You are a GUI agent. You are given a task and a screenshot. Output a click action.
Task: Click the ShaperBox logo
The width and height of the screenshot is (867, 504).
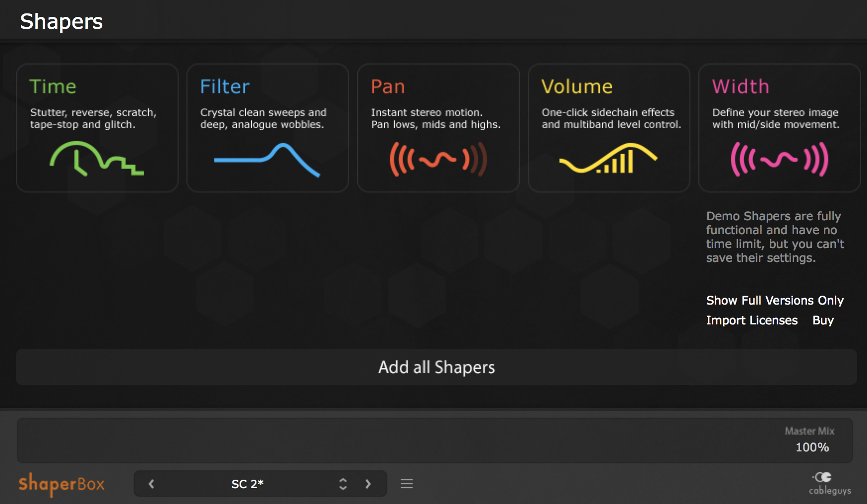[x=62, y=484]
